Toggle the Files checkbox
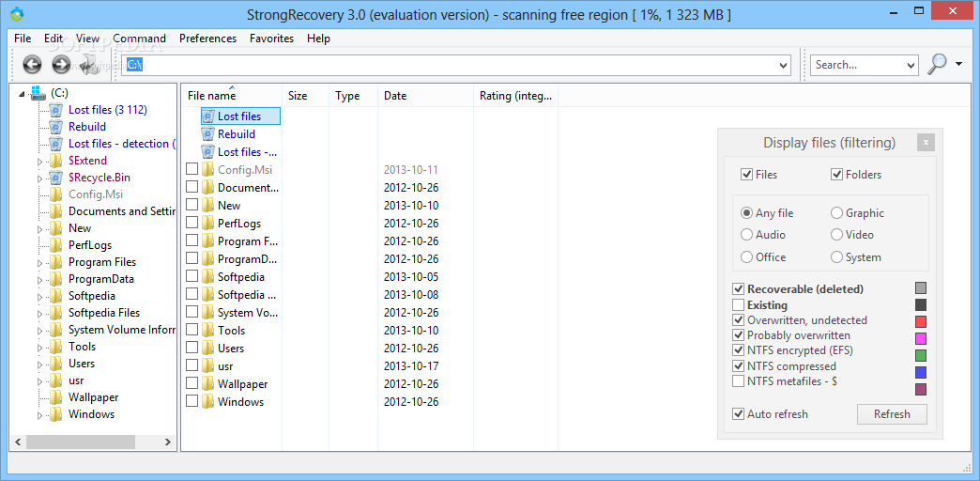This screenshot has height=481, width=980. (x=746, y=175)
